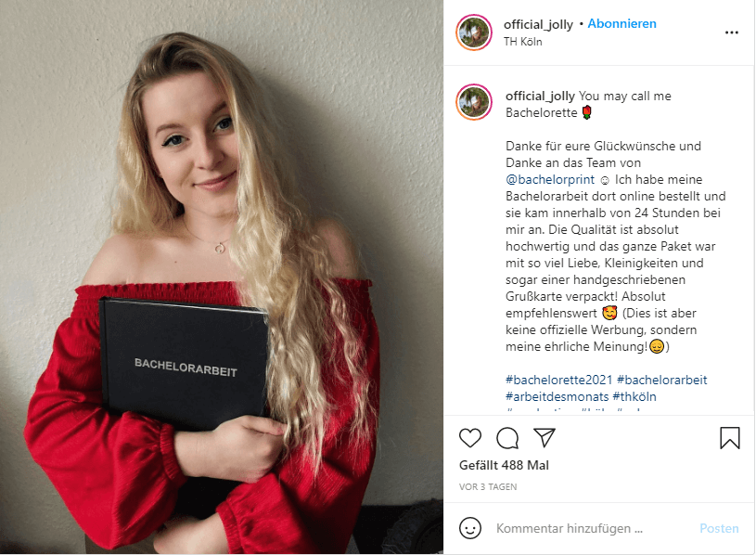
Task: Open comments via speech bubble icon
Action: (507, 438)
